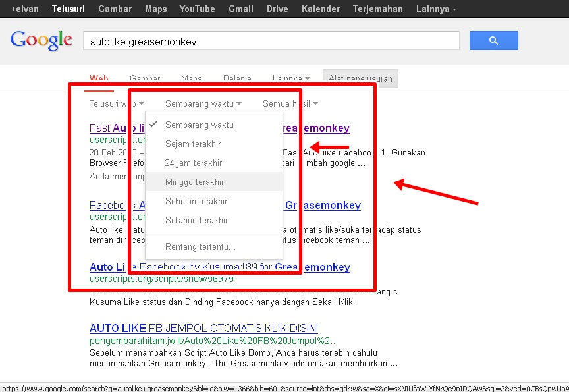Screen dimensions: 569x392
Task: Select Telusuri in the top black bar
Action: [x=68, y=9]
